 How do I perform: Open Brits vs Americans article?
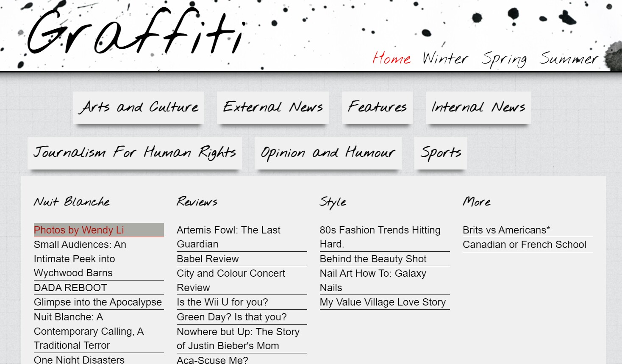(506, 230)
